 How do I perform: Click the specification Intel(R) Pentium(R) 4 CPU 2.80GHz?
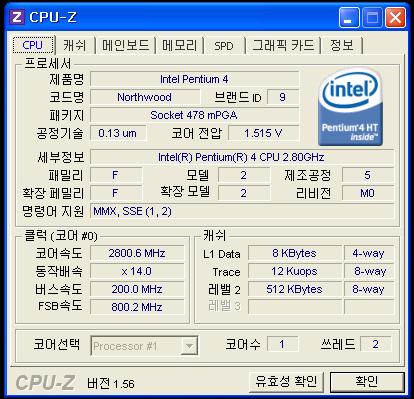click(242, 157)
